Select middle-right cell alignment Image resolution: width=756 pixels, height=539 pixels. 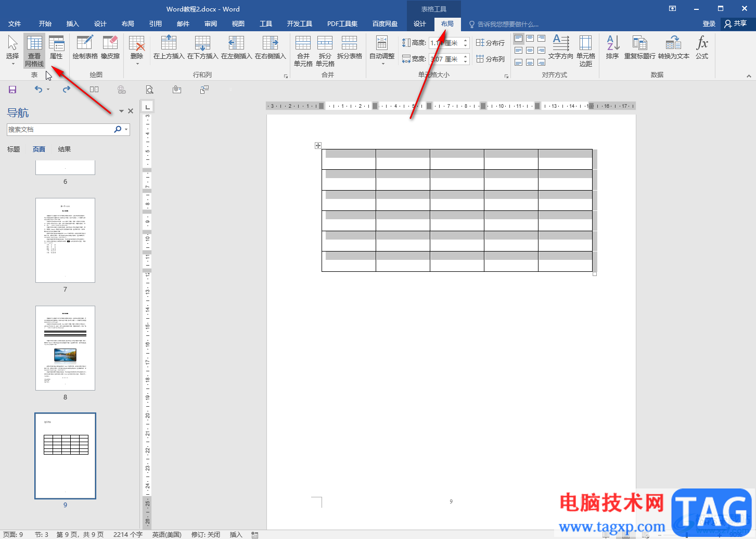pyautogui.click(x=541, y=51)
